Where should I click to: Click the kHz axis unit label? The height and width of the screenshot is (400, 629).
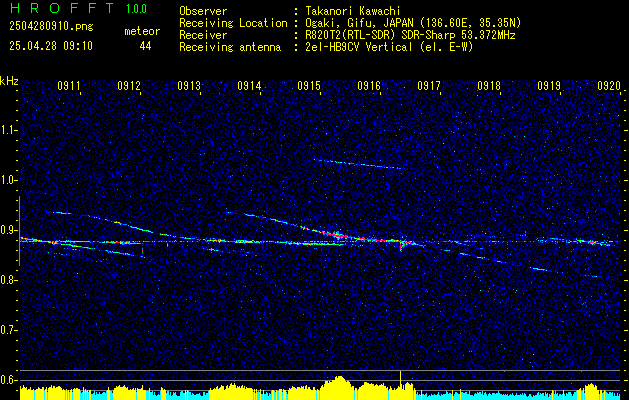(x=9, y=81)
